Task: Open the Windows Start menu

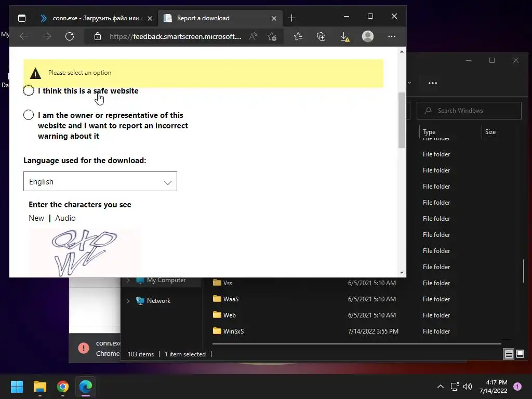Action: pos(17,387)
